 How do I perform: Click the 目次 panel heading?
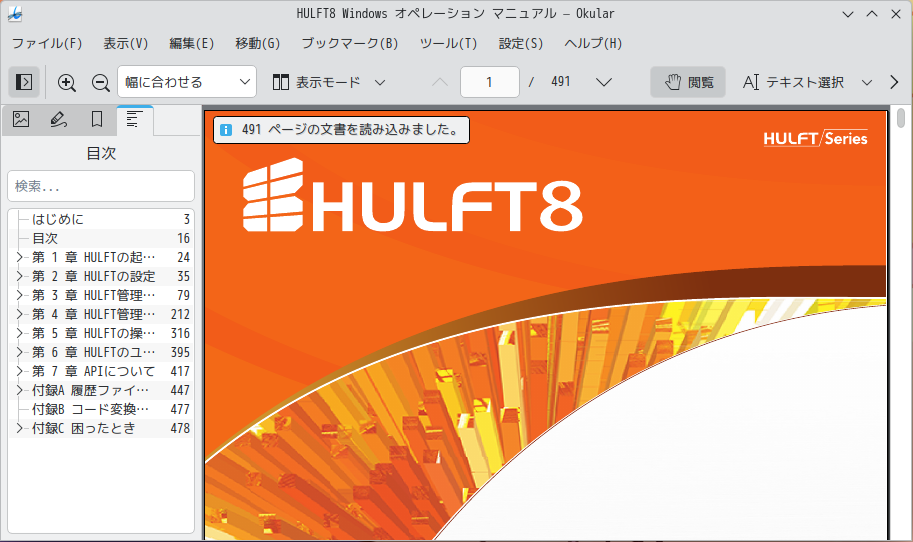coord(101,153)
